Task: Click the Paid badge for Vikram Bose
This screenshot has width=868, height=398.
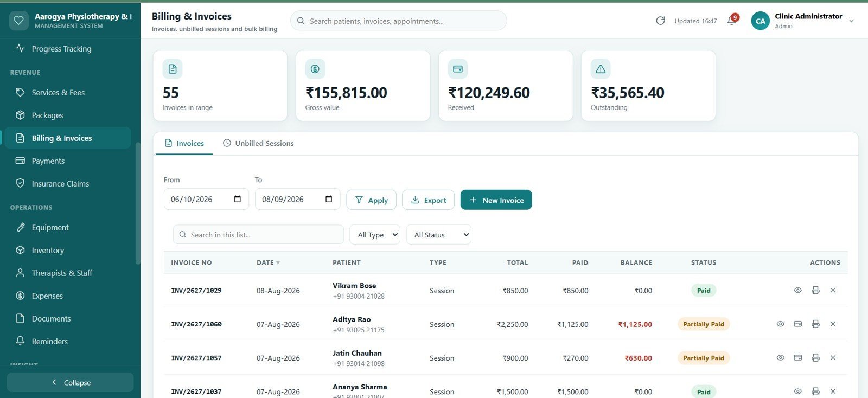Action: point(704,291)
